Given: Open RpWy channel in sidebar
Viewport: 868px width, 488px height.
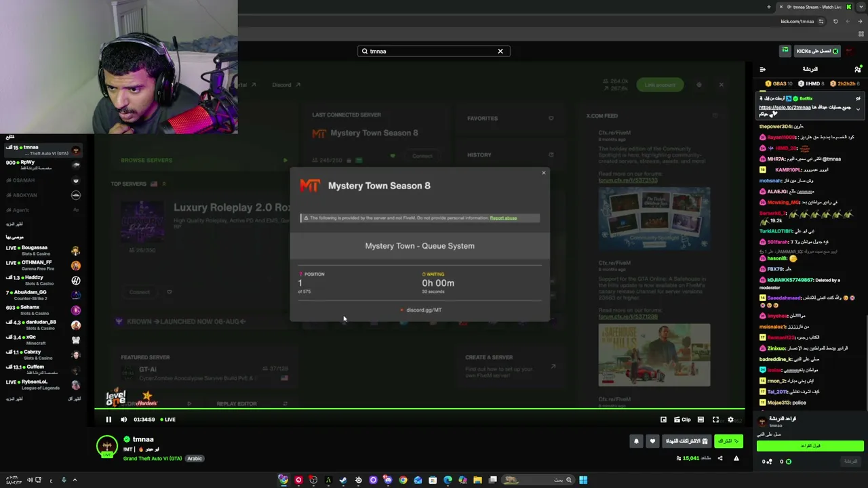Looking at the screenshot, I should 42,165.
